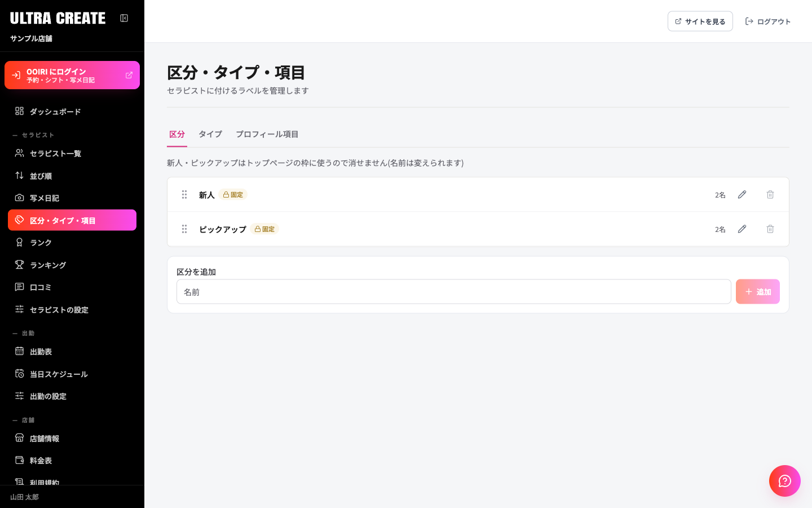The width and height of the screenshot is (812, 508).
Task: Select 区分・タイプ・項目 sidebar item
Action: 72,220
